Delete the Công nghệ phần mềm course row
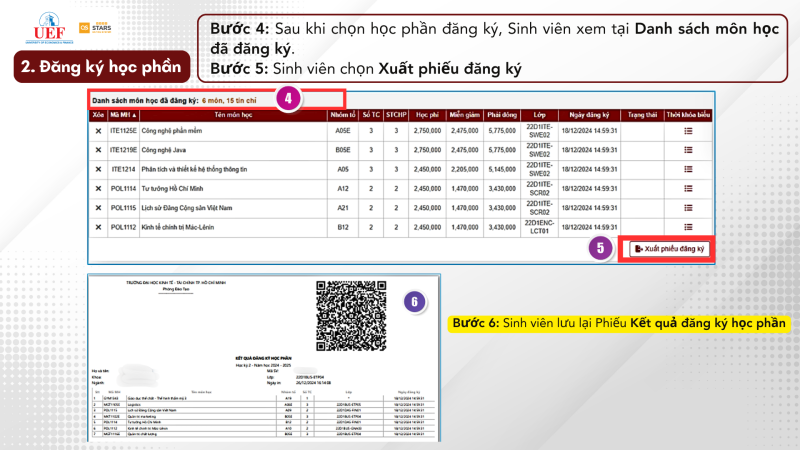The height and width of the screenshot is (450, 800). pyautogui.click(x=98, y=131)
